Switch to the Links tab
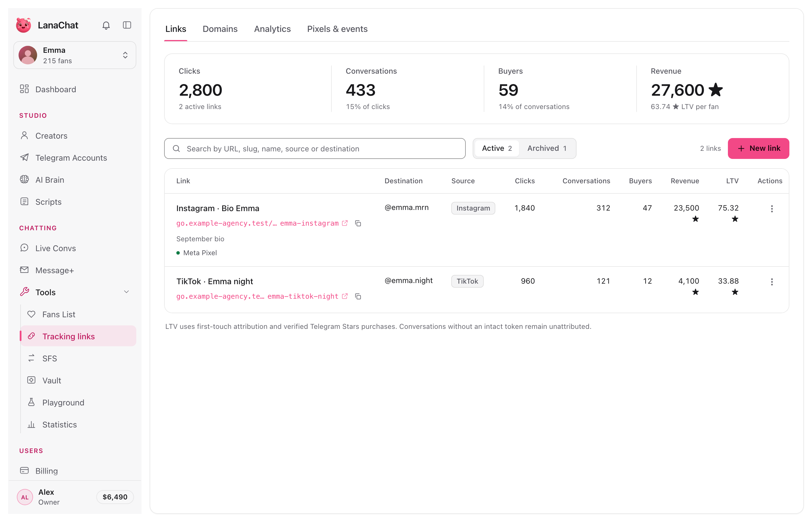The width and height of the screenshot is (812, 522). (x=175, y=29)
